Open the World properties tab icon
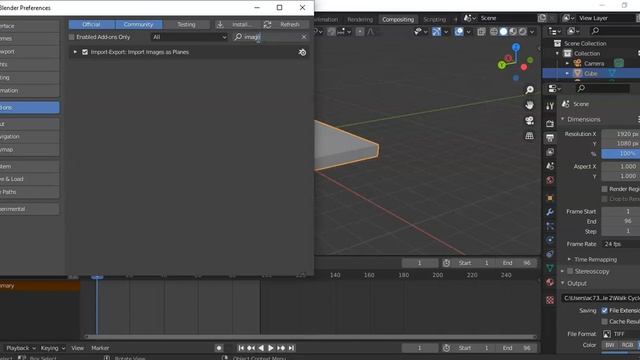Image resolution: width=640 pixels, height=360 pixels. tap(550, 180)
